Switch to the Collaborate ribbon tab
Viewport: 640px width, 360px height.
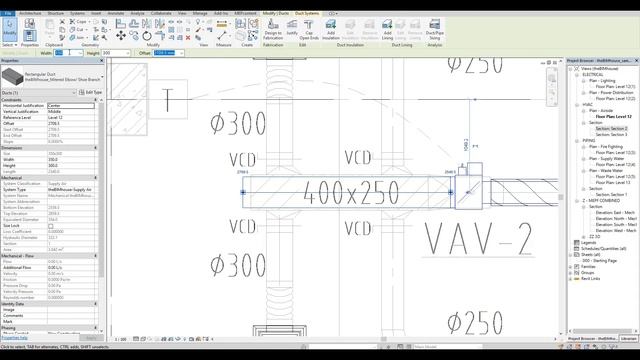tap(161, 13)
